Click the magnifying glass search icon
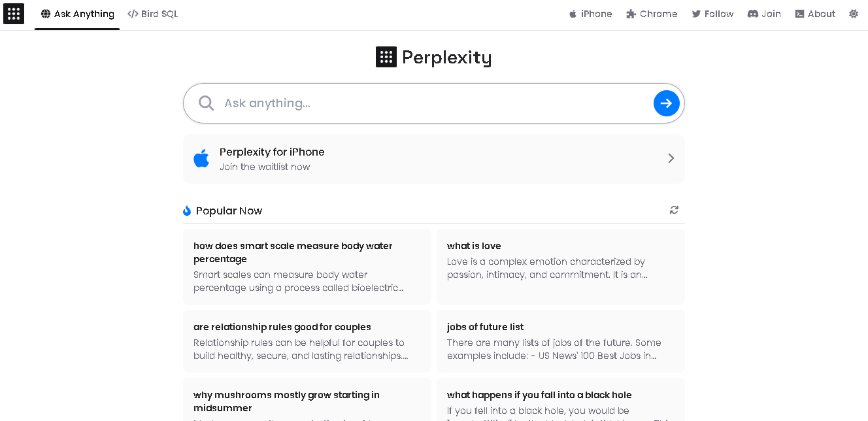This screenshot has height=421, width=868. 207,103
